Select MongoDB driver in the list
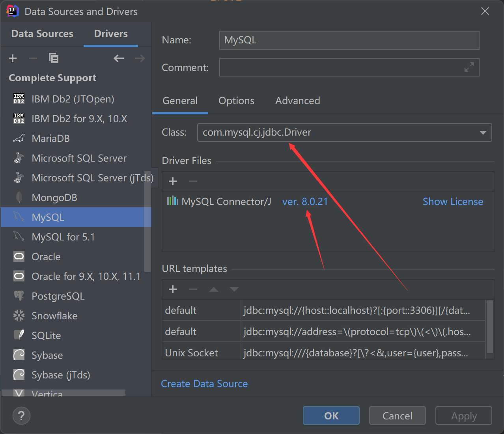Viewport: 504px width, 434px height. (54, 197)
